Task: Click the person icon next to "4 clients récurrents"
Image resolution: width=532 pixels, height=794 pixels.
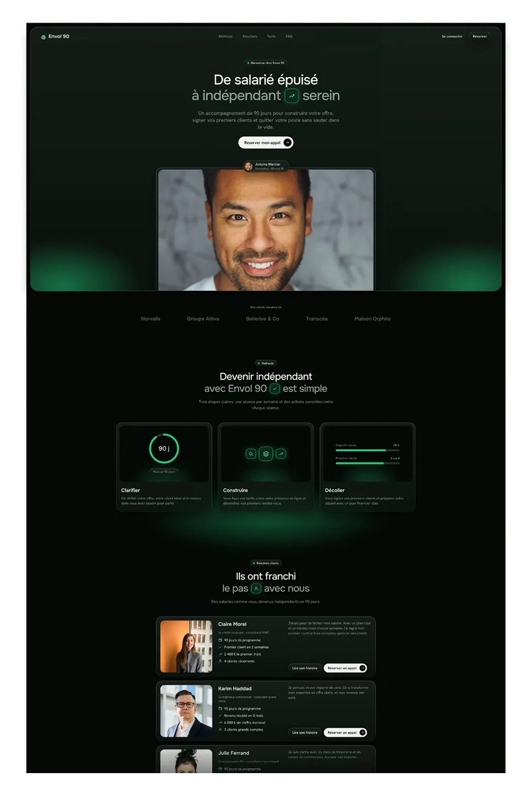Action: pyautogui.click(x=220, y=661)
